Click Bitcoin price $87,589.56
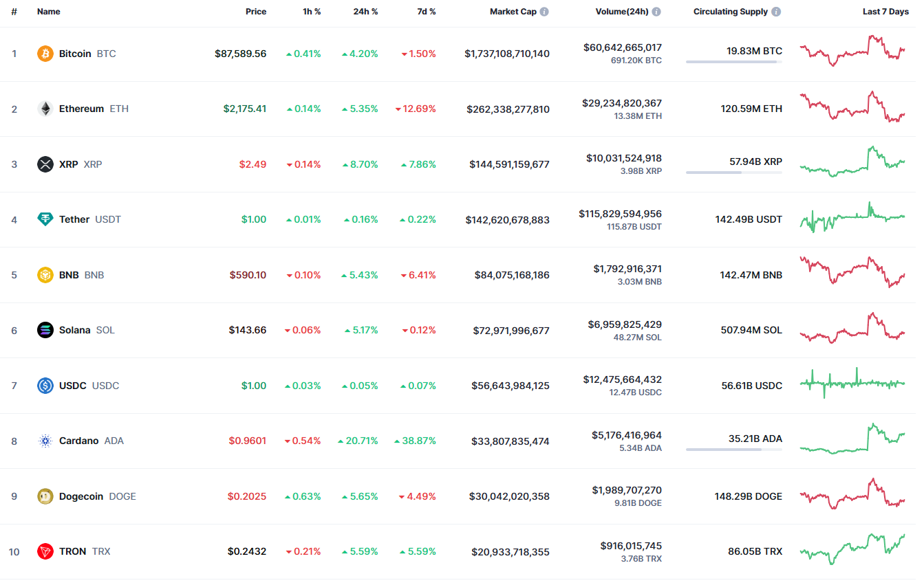This screenshot has height=585, width=924. tap(241, 54)
